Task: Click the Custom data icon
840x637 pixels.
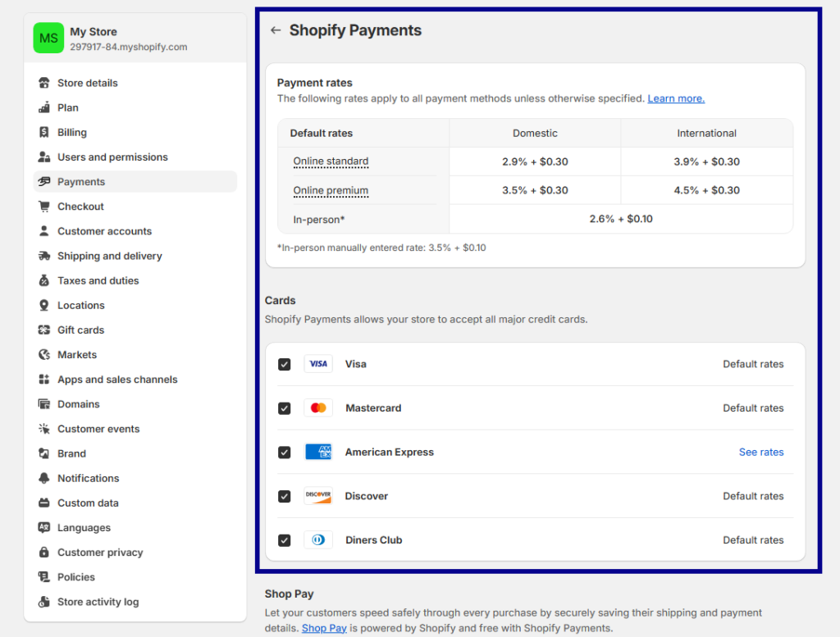Action: [44, 503]
